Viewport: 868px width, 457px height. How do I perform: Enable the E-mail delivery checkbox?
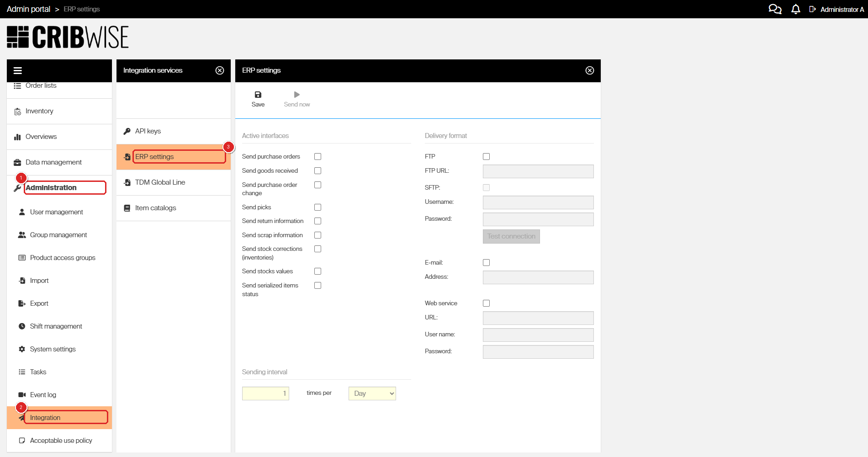coord(487,263)
